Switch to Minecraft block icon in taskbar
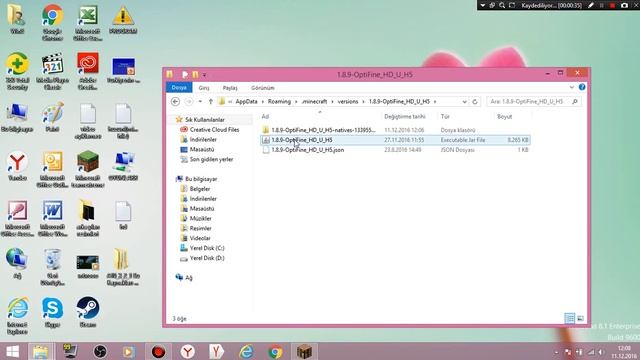This screenshot has height=360, width=640. (304, 351)
